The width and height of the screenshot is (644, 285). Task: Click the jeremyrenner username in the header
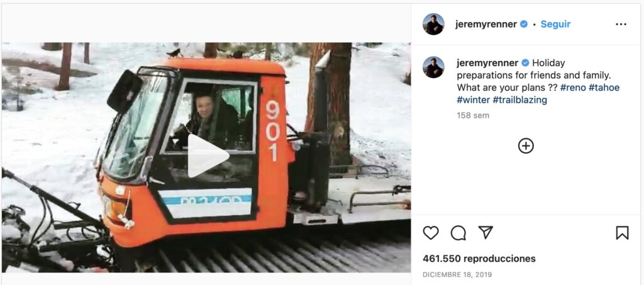pyautogui.click(x=486, y=24)
